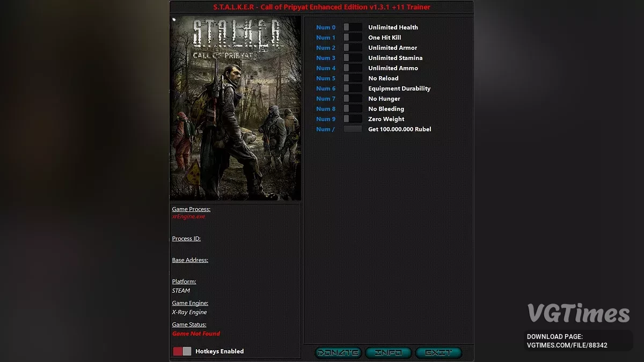Turn on Unlimited Armor switch
644x362 pixels.
tap(353, 48)
